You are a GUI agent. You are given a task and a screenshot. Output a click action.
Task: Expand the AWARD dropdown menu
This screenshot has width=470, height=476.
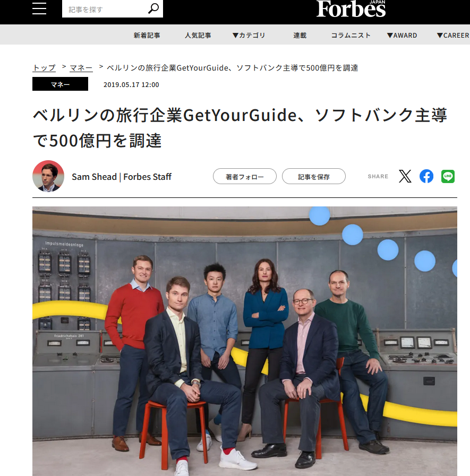402,35
